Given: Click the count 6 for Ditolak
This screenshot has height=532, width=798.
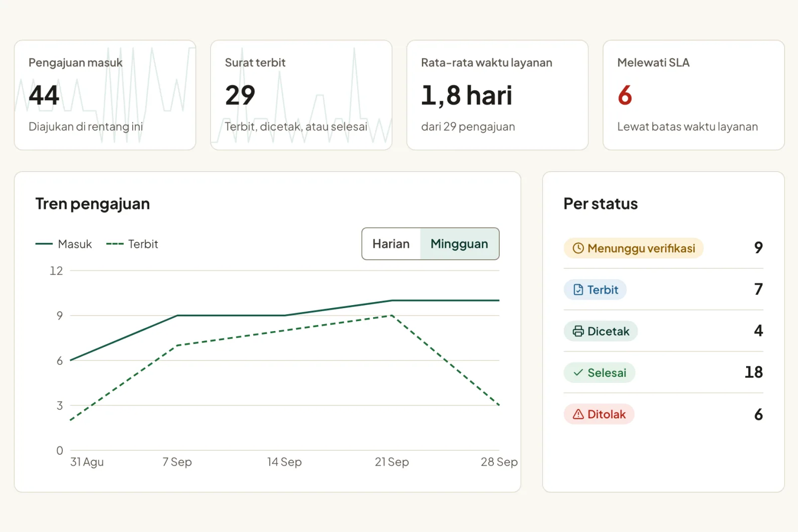Looking at the screenshot, I should point(759,414).
